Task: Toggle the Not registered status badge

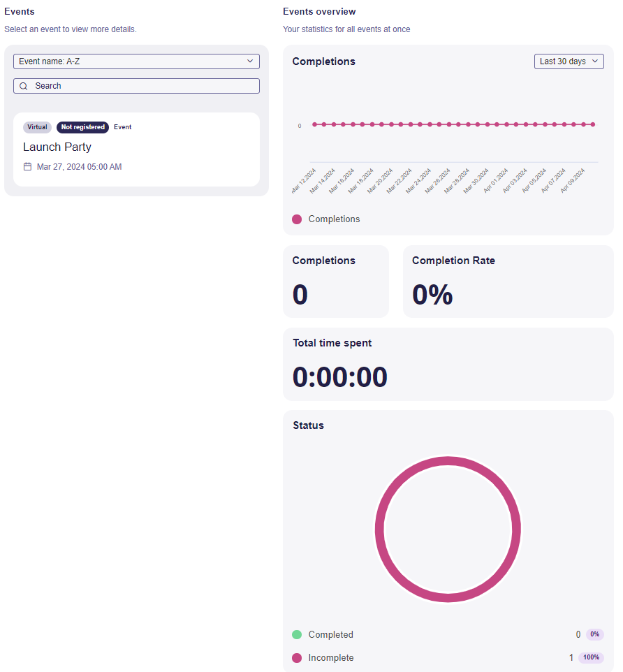Action: pyautogui.click(x=82, y=127)
